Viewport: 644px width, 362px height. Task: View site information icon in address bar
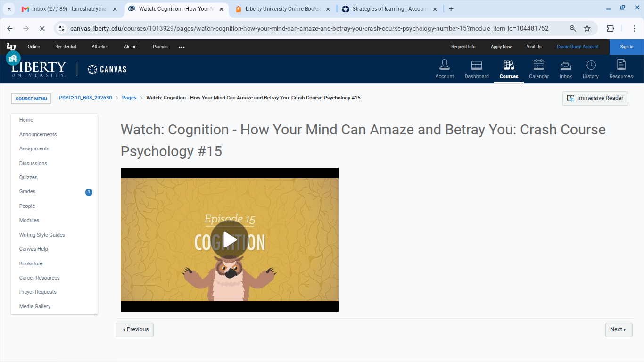coord(62,28)
